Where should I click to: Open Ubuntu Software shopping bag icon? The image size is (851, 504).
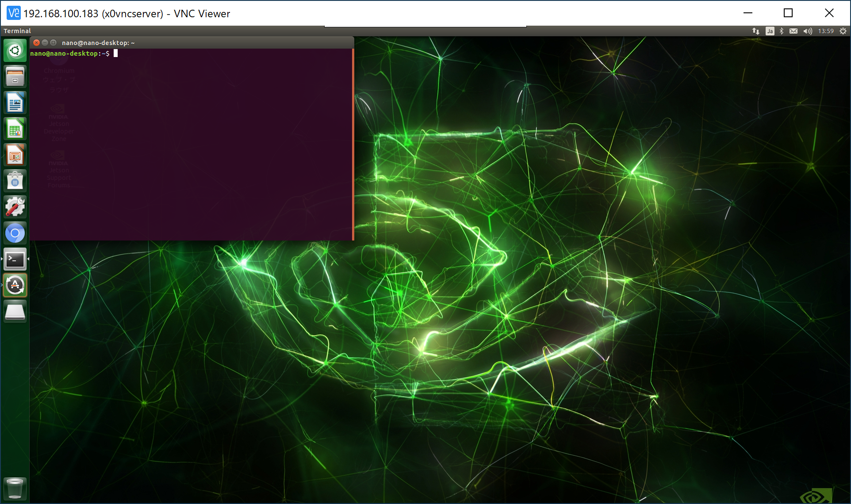click(x=15, y=181)
